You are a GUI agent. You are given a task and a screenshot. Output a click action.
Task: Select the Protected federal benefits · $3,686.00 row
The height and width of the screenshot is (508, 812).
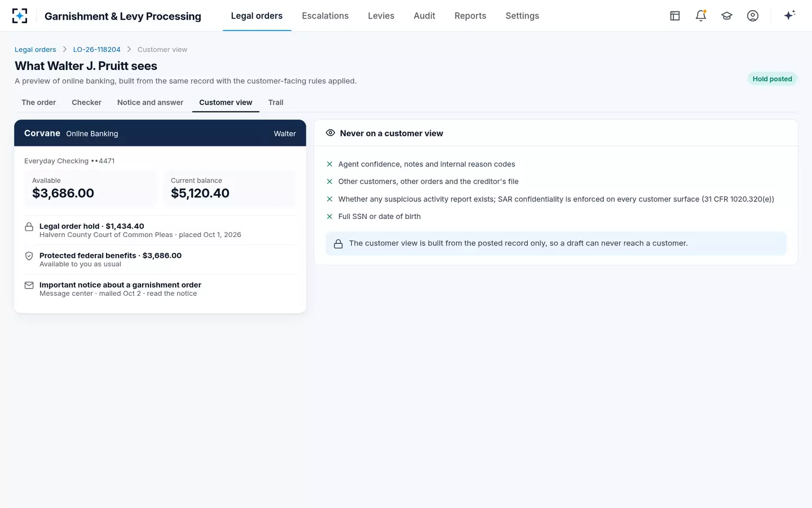click(x=160, y=260)
